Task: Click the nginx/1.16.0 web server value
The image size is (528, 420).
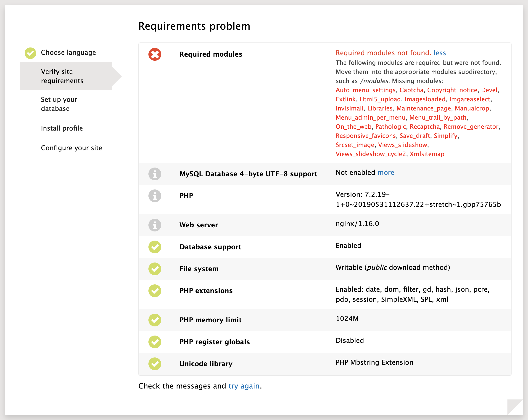Action: click(x=357, y=224)
